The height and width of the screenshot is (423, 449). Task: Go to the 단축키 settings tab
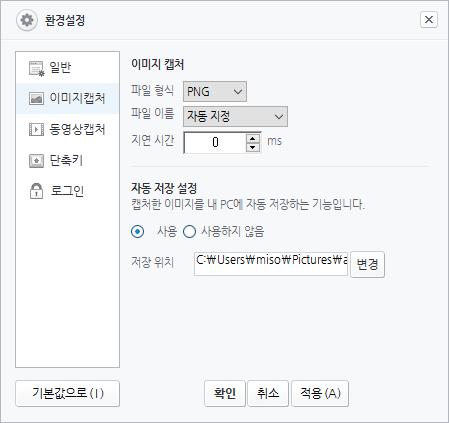point(67,161)
